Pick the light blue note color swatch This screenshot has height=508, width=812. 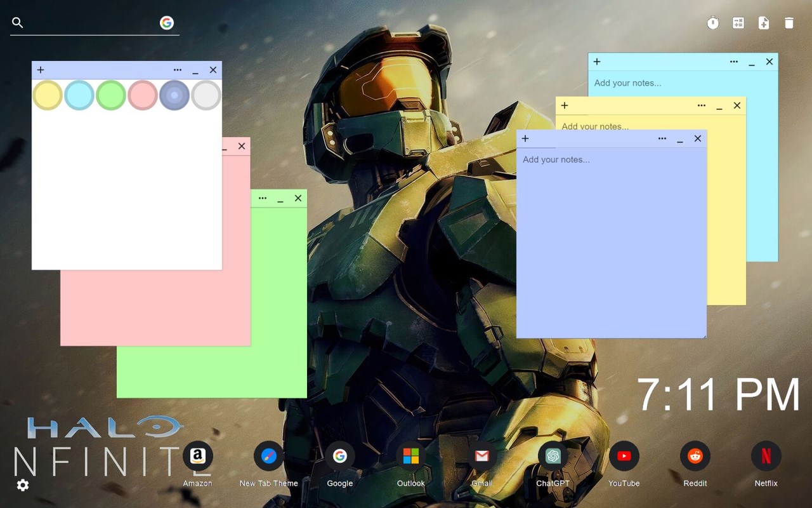(79, 95)
